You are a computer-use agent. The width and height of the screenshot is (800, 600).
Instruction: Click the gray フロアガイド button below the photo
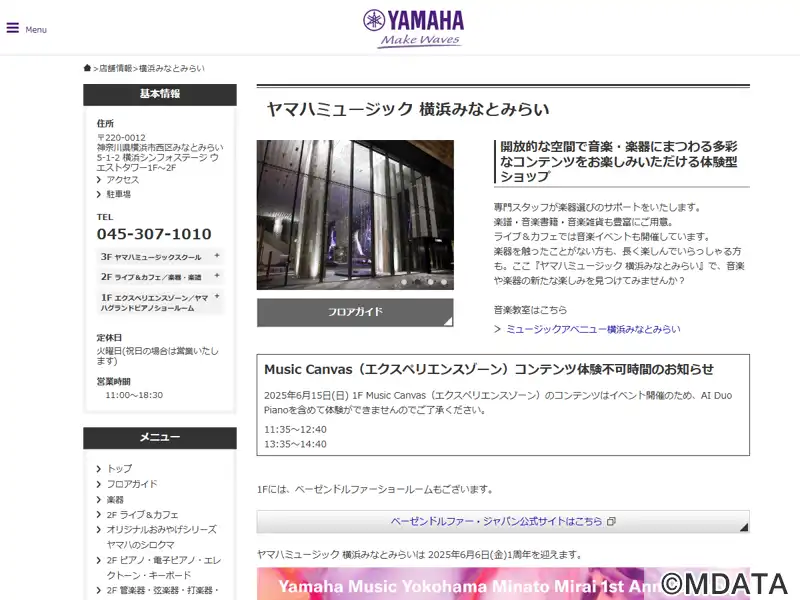point(355,312)
